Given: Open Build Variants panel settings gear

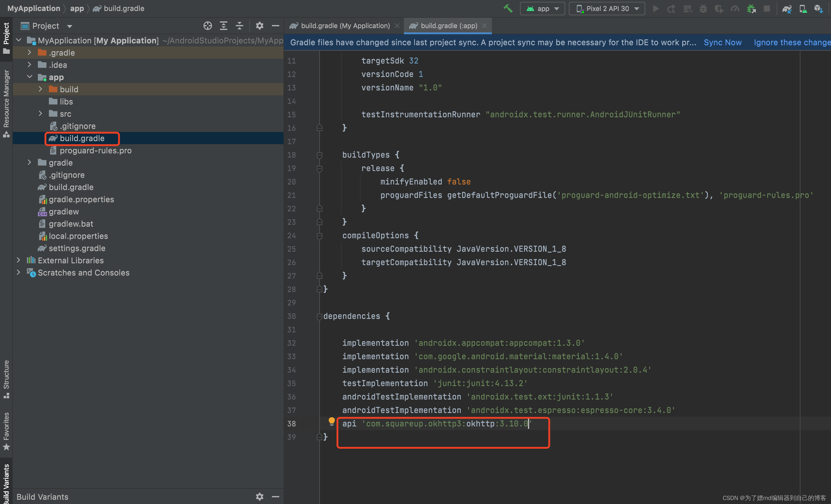Looking at the screenshot, I should (259, 497).
